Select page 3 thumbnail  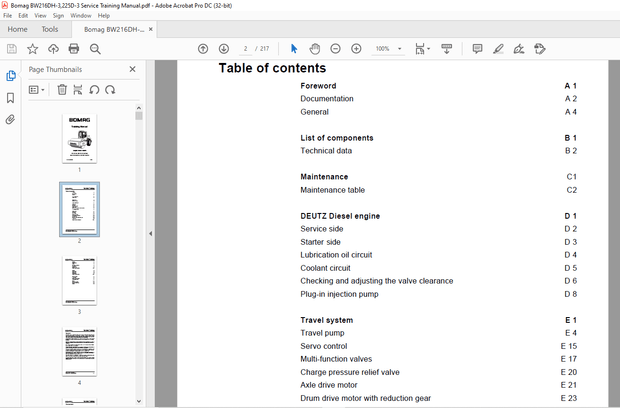click(x=79, y=281)
